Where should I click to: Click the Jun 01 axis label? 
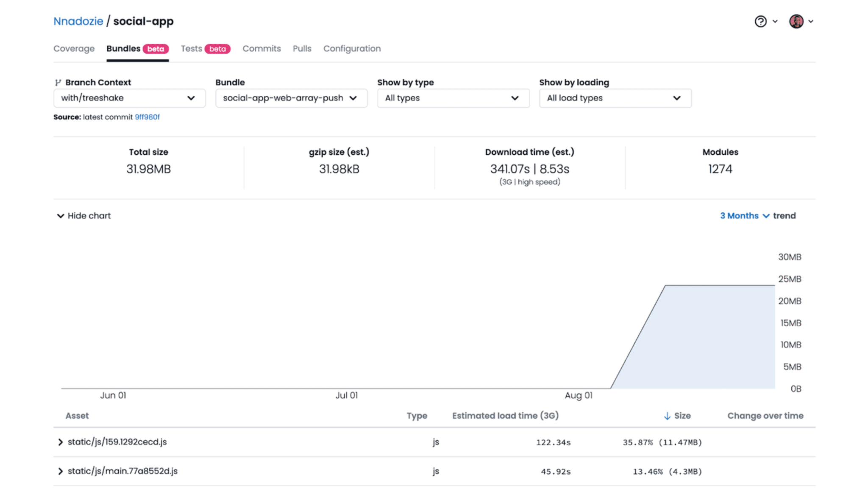click(113, 395)
